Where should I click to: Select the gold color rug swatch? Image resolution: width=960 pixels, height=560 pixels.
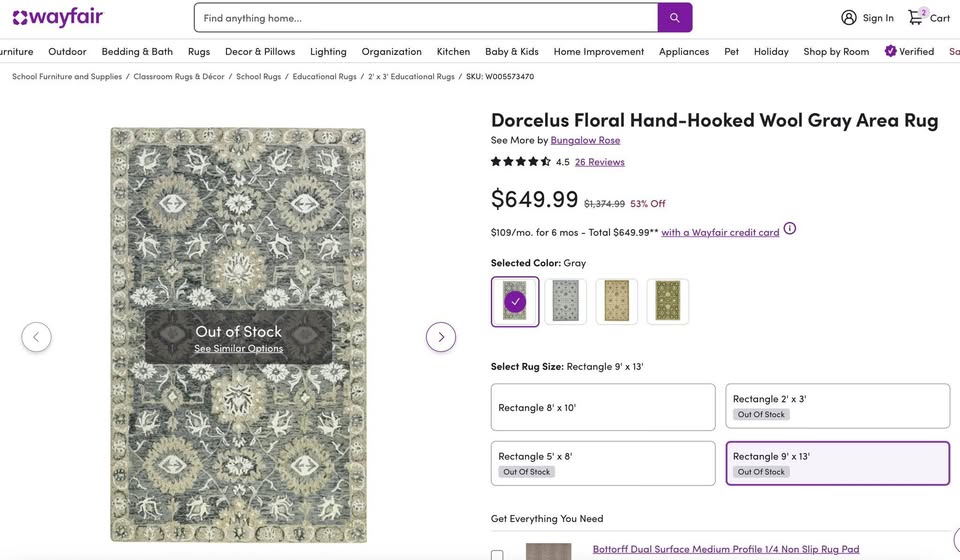click(x=616, y=301)
